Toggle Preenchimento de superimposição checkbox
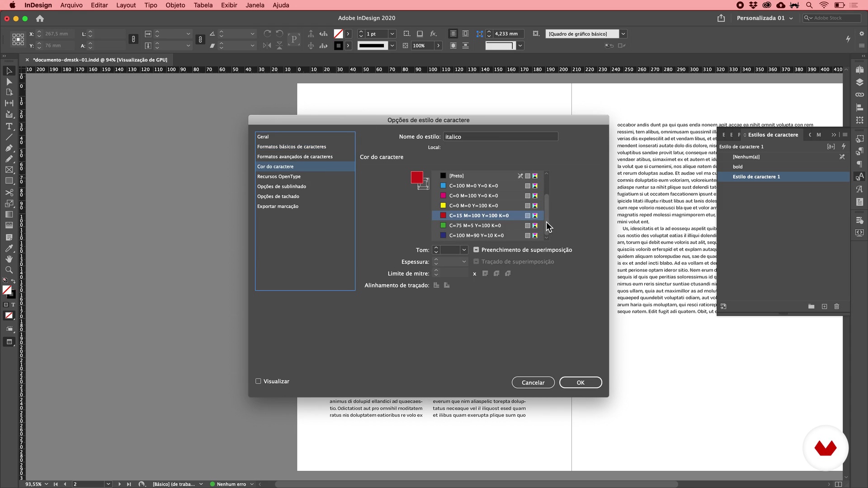 [476, 250]
